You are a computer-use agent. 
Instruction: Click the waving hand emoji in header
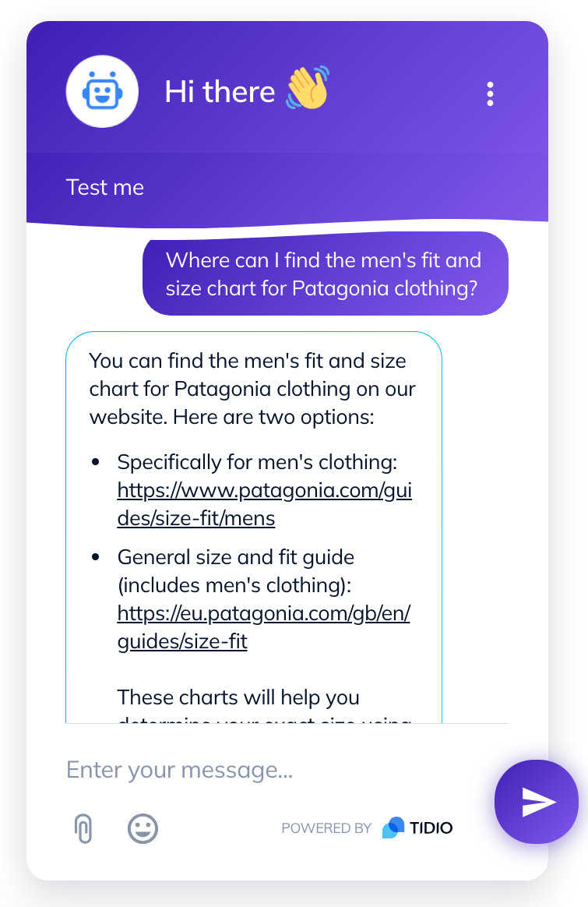pos(308,88)
